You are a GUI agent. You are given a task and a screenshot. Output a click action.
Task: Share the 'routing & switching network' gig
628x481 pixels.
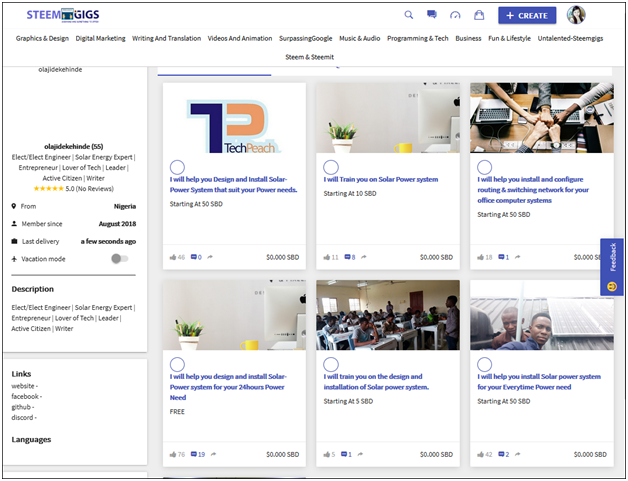pyautogui.click(x=517, y=257)
